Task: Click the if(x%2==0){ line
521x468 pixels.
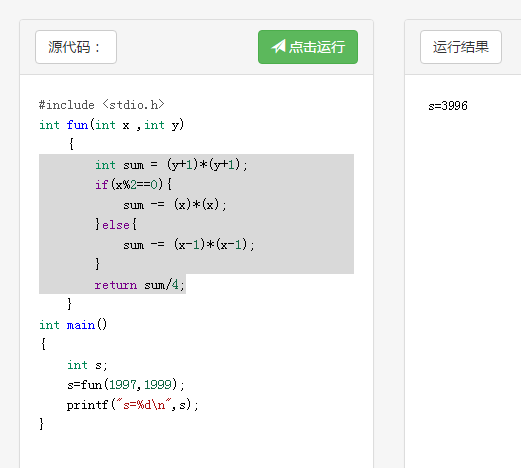Action: click(x=133, y=184)
